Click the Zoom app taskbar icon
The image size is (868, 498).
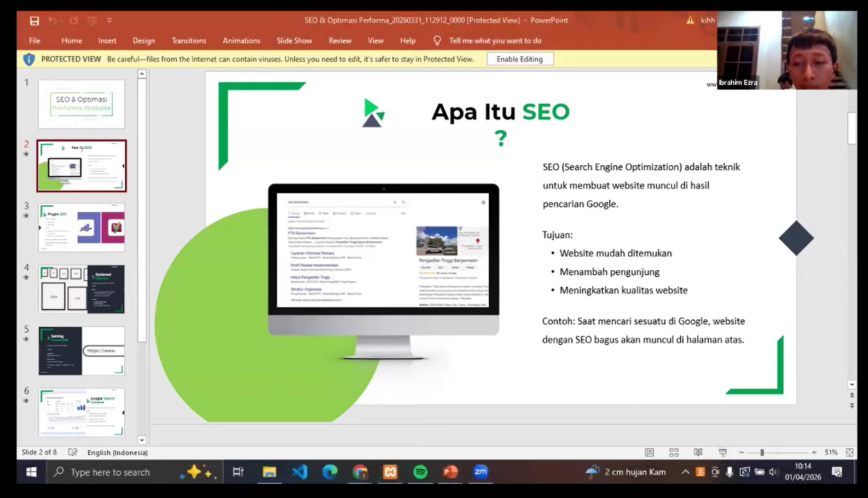481,472
